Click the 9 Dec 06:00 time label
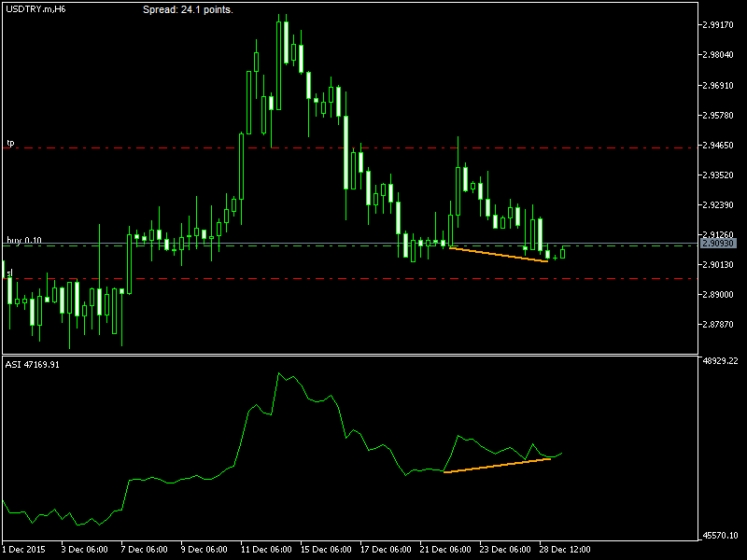 pyautogui.click(x=204, y=549)
